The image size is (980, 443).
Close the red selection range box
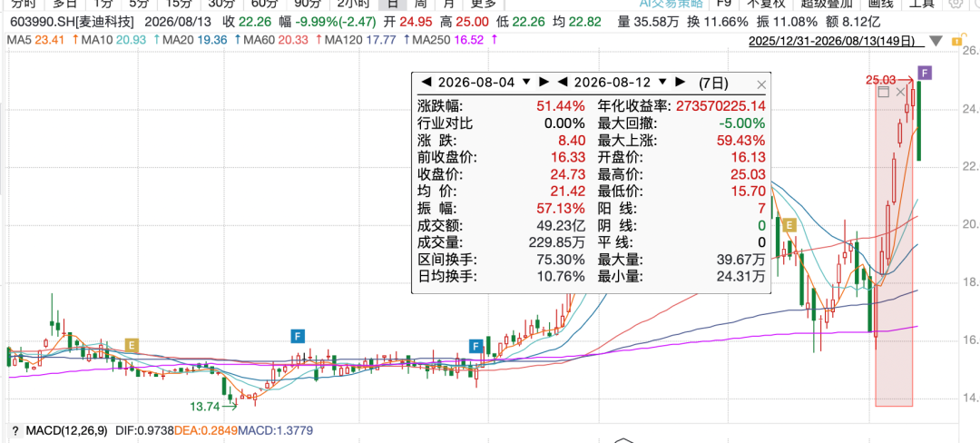(901, 93)
